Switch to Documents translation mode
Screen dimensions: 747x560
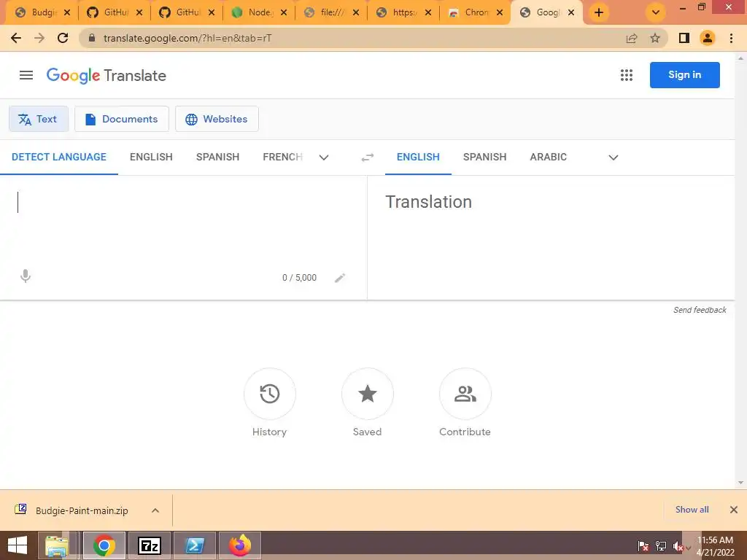[122, 119]
